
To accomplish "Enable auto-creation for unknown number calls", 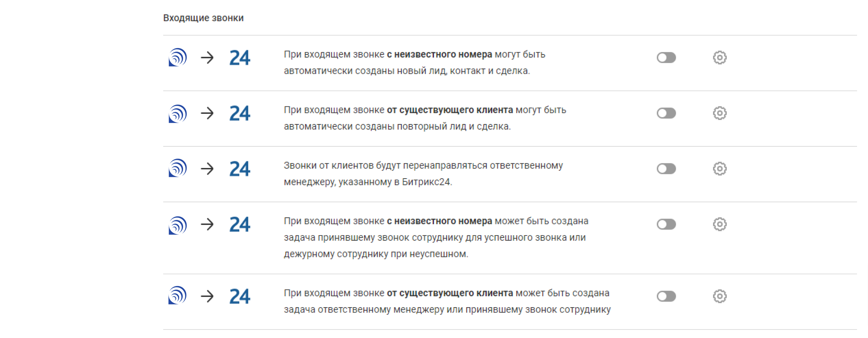I will click(x=666, y=58).
